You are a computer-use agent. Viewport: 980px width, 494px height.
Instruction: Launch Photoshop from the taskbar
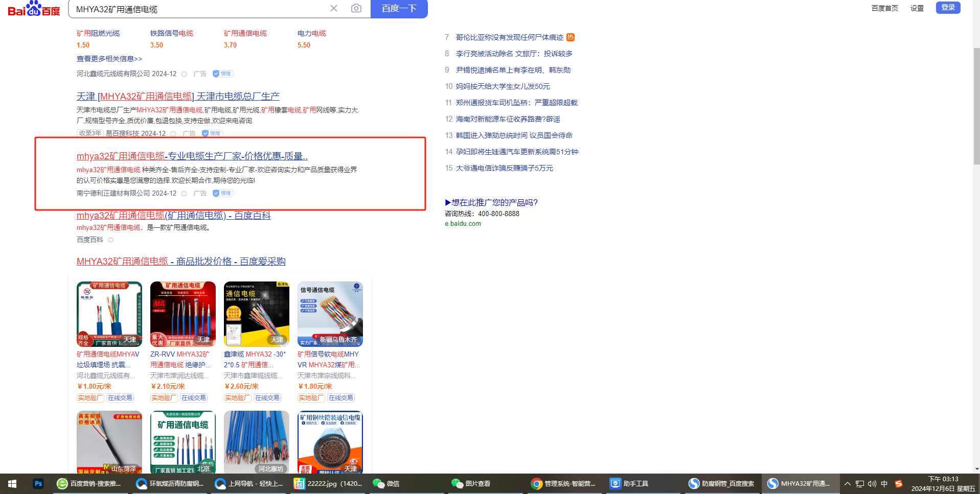tap(38, 484)
